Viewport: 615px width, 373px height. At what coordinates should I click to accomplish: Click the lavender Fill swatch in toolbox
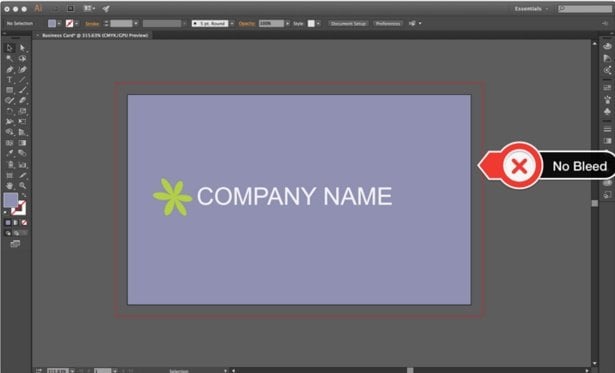11,200
